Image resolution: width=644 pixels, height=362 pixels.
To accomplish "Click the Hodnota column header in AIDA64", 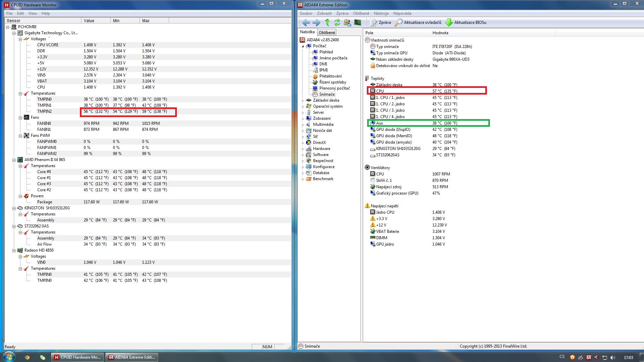I will pos(493,33).
